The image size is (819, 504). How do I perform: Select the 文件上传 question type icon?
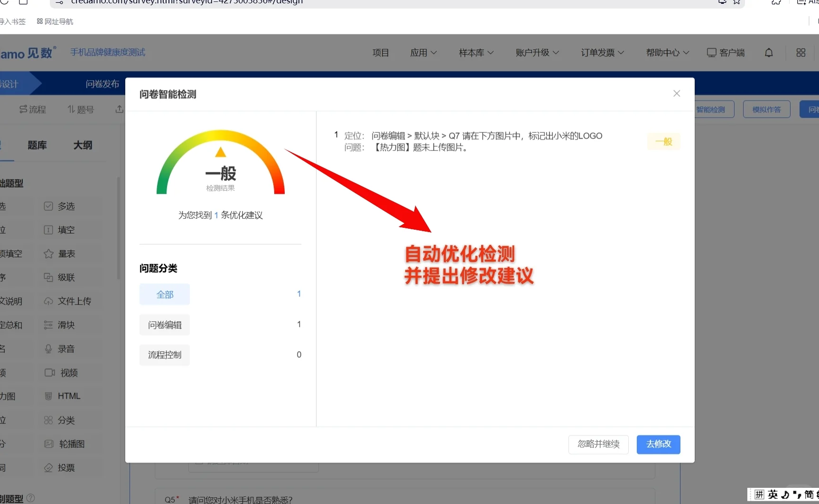click(x=69, y=301)
